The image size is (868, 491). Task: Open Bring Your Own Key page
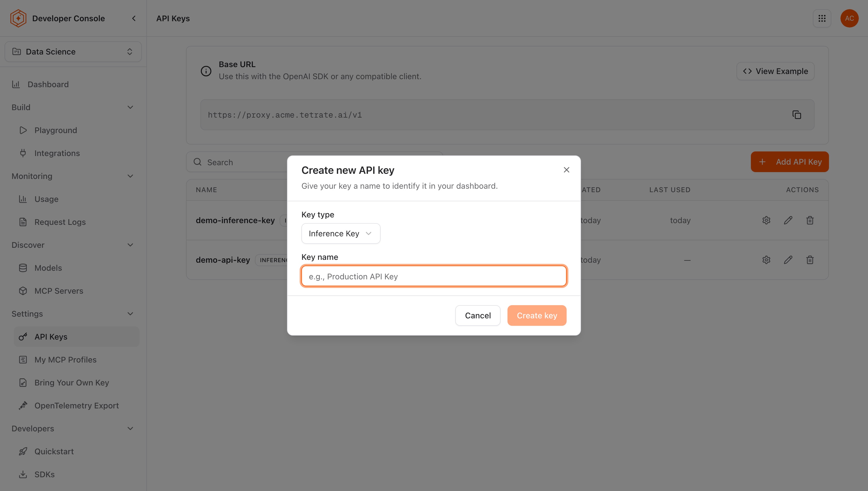(76, 382)
